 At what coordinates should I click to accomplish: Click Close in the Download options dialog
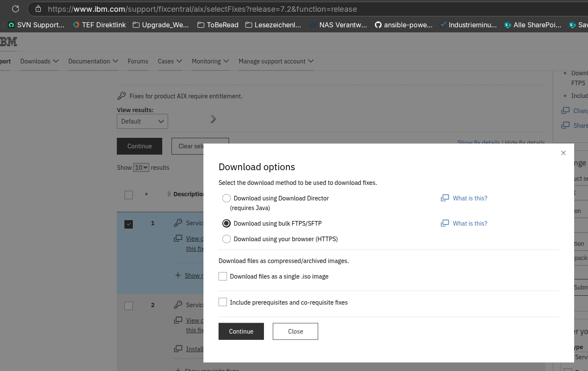[x=295, y=332]
